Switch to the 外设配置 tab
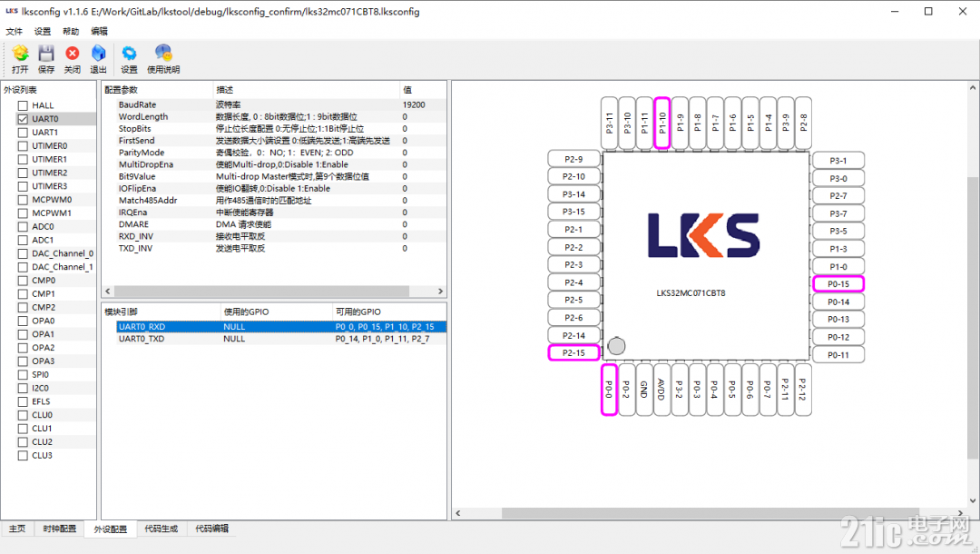This screenshot has width=980, height=554. pos(111,529)
